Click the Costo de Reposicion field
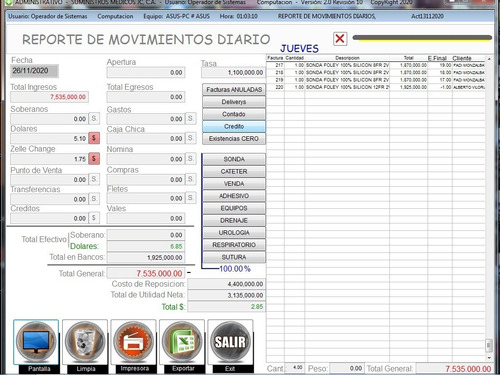This screenshot has width=500, height=375. click(x=226, y=284)
